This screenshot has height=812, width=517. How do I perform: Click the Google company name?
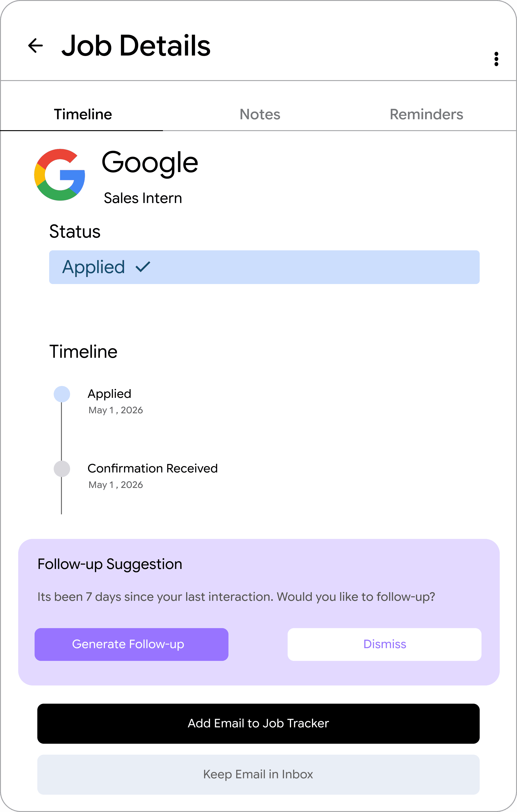[150, 162]
